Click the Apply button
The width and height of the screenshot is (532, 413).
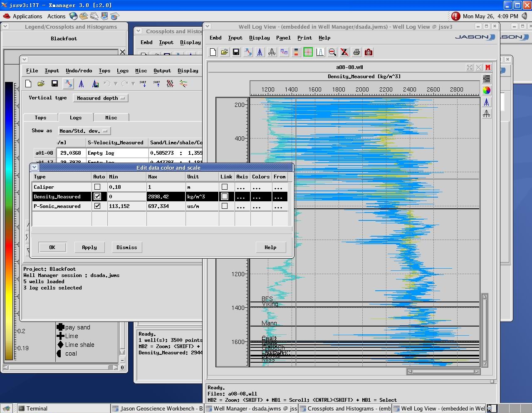[x=89, y=247]
